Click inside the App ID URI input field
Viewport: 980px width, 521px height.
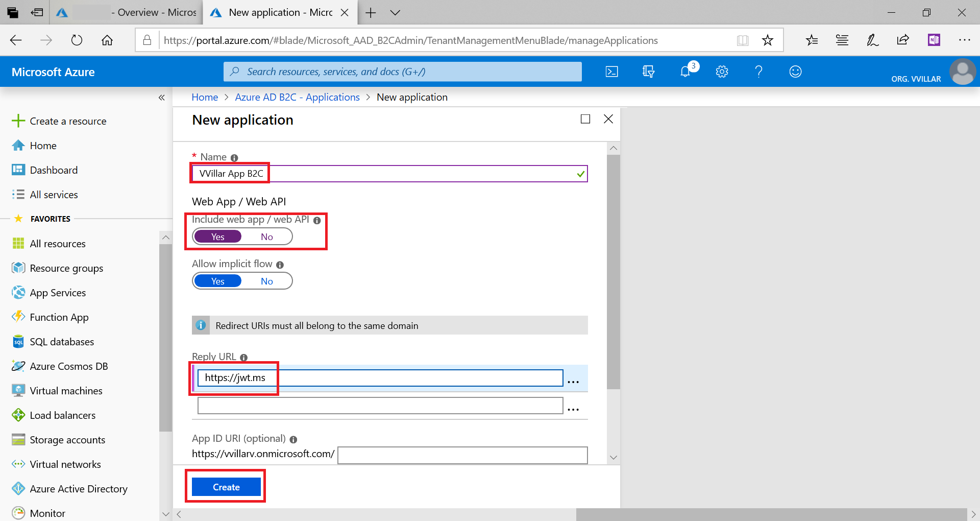tap(461, 455)
